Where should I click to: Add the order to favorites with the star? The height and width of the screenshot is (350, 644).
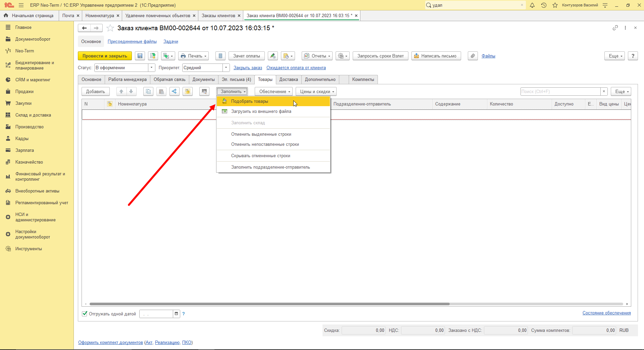tap(110, 28)
